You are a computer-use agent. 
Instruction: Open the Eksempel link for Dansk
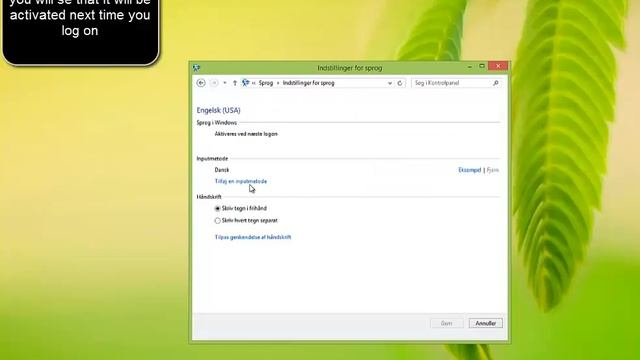(x=469, y=170)
